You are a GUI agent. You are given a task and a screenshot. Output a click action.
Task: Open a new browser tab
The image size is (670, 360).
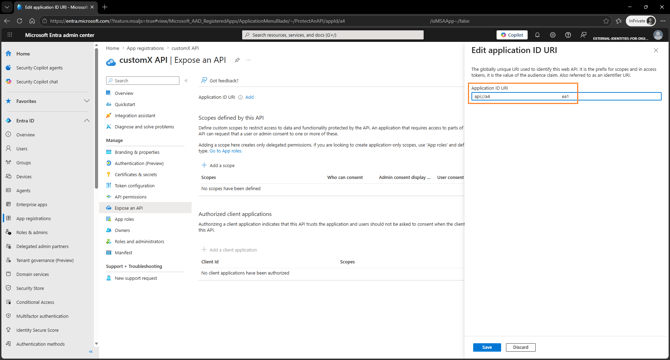(x=105, y=7)
